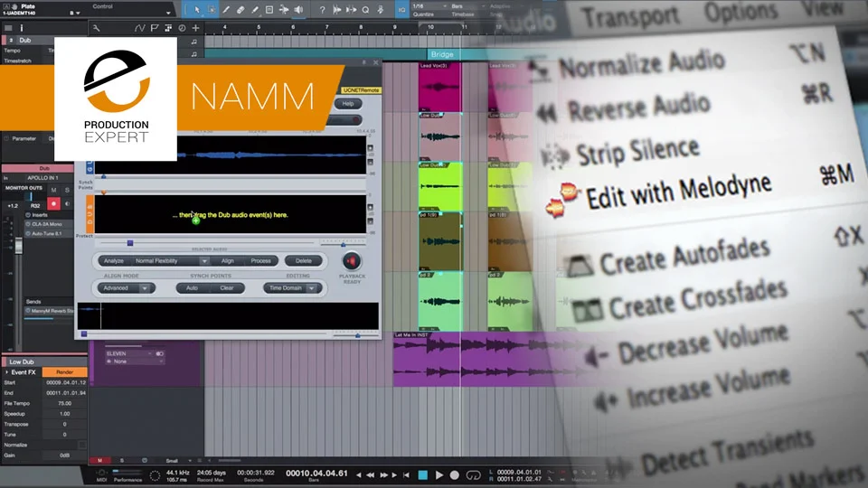This screenshot has height=488, width=868.
Task: Solo the Dub channel with S button
Action: point(67,190)
